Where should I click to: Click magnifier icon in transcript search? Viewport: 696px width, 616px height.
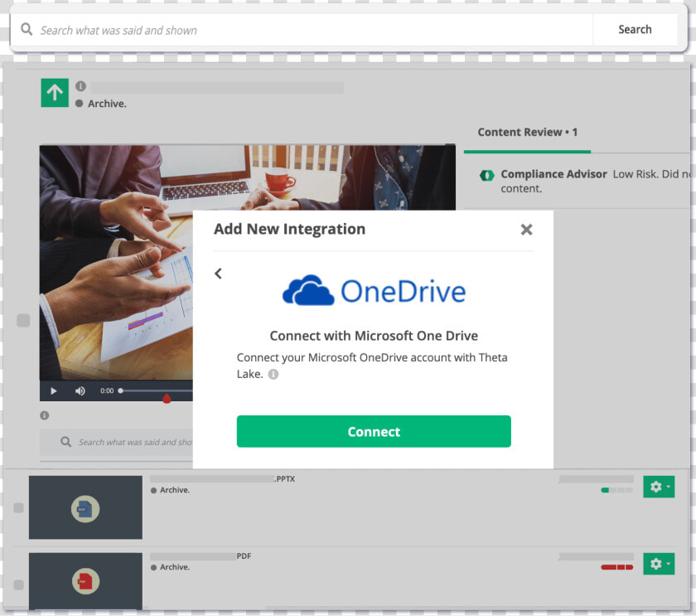coord(65,442)
